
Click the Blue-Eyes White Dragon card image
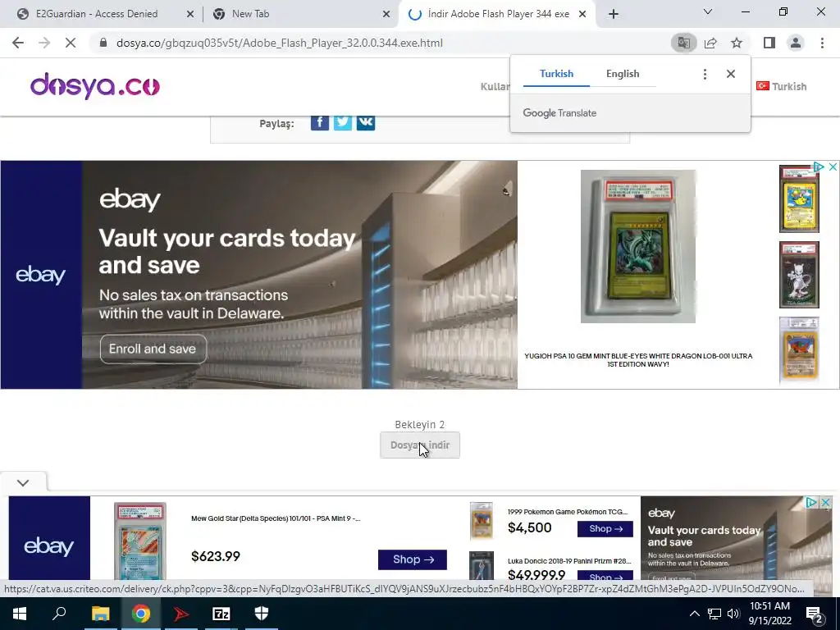[638, 246]
